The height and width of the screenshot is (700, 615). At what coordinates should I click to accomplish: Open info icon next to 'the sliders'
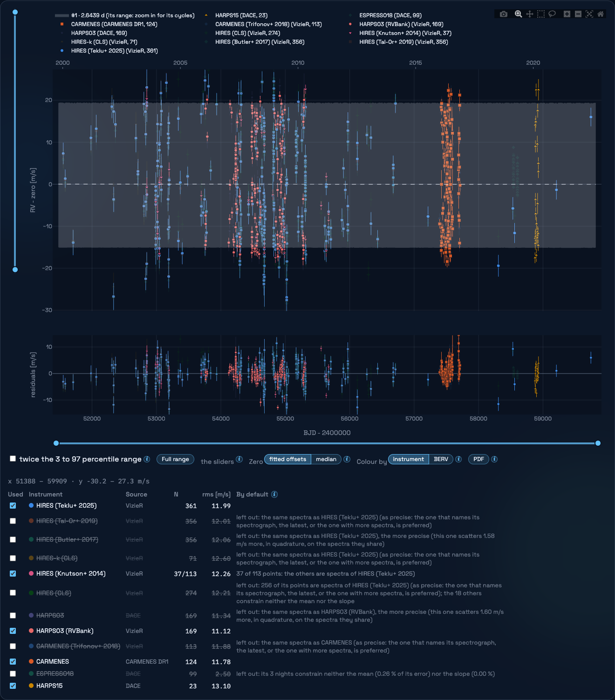pyautogui.click(x=239, y=459)
